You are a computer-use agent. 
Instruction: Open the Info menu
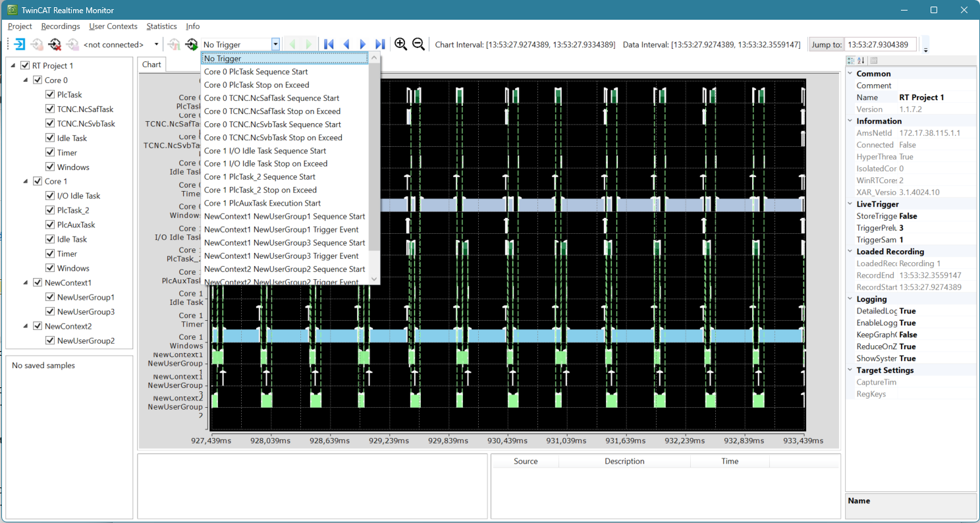[x=193, y=26]
